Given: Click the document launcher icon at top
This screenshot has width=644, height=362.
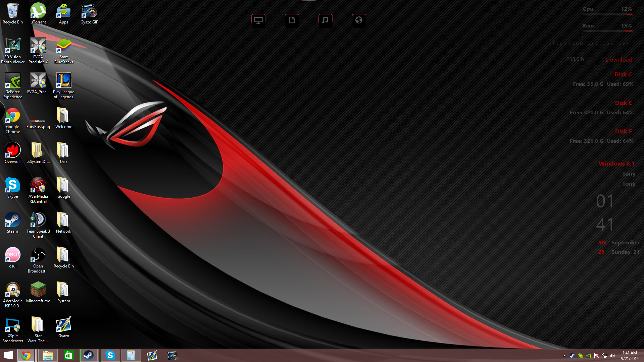Looking at the screenshot, I should (292, 20).
